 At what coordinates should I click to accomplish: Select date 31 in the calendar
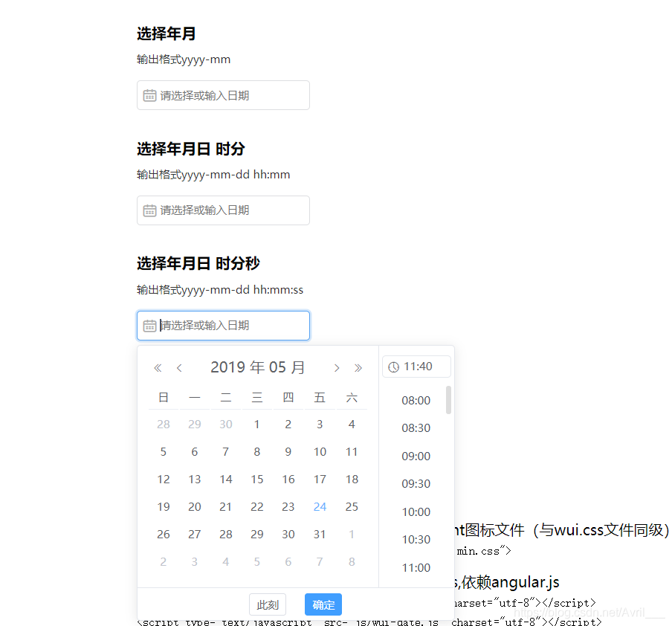tap(320, 534)
